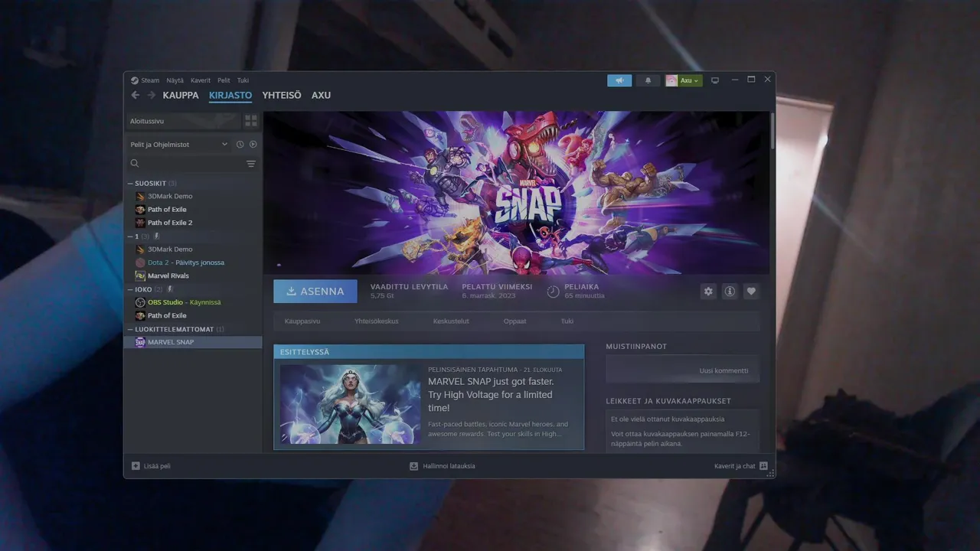
Task: Open the Kauppasivu game tab
Action: coord(302,321)
